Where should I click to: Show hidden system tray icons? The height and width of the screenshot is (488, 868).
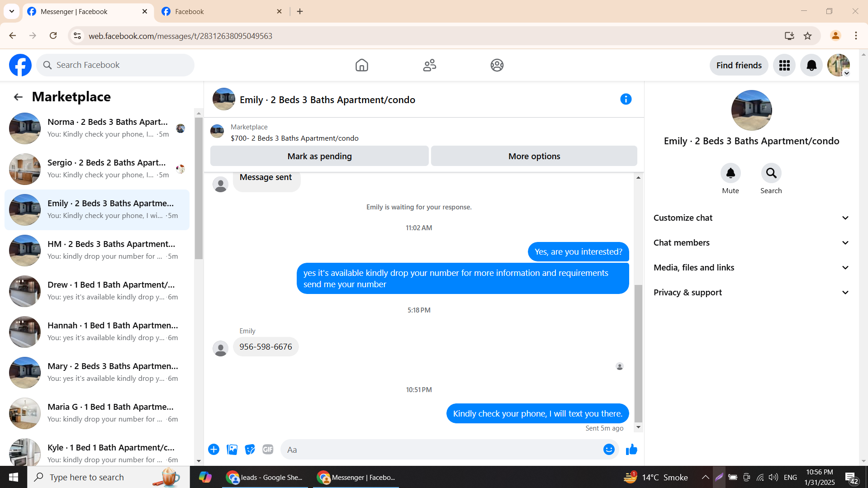705,477
